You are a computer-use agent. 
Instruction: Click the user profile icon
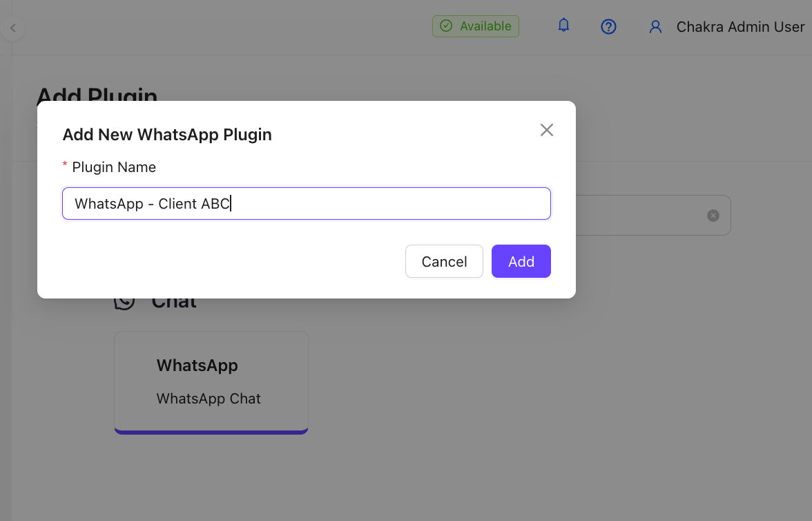(655, 27)
